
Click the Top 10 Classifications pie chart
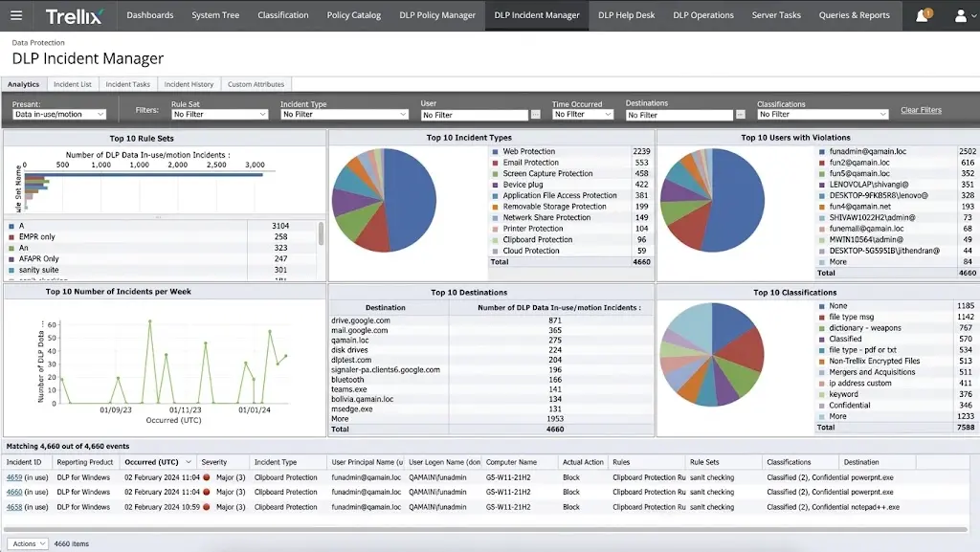point(712,355)
